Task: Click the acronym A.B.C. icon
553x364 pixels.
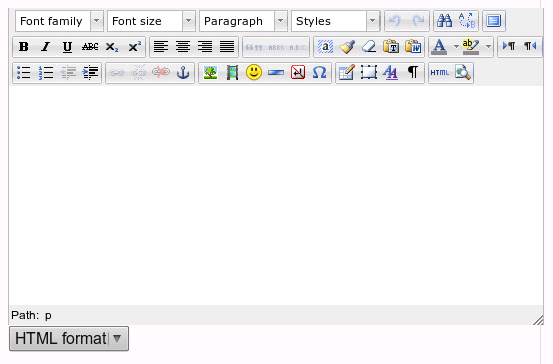Action: pyautogui.click(x=298, y=47)
